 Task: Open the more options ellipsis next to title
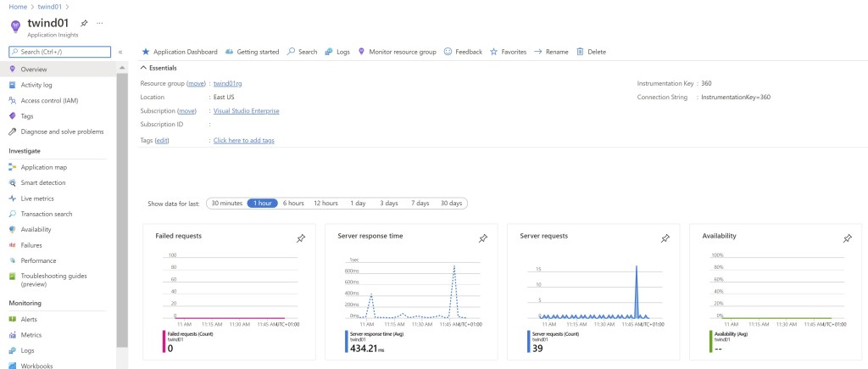tap(100, 23)
